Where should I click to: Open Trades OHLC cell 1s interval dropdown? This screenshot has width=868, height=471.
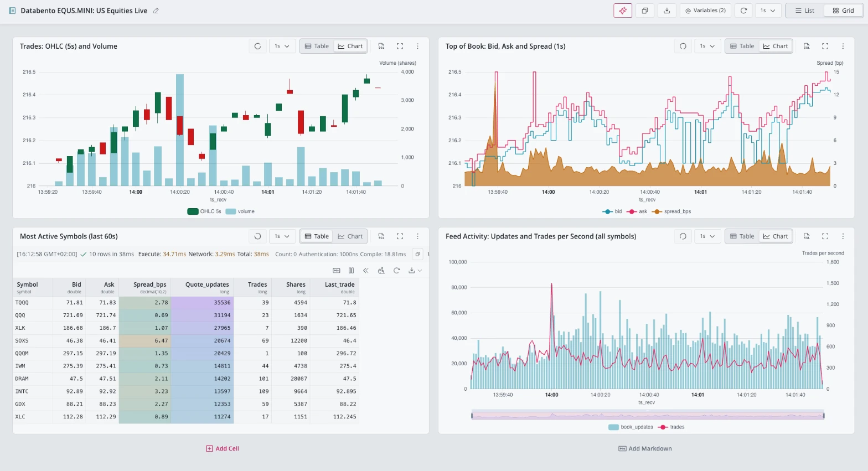(282, 46)
